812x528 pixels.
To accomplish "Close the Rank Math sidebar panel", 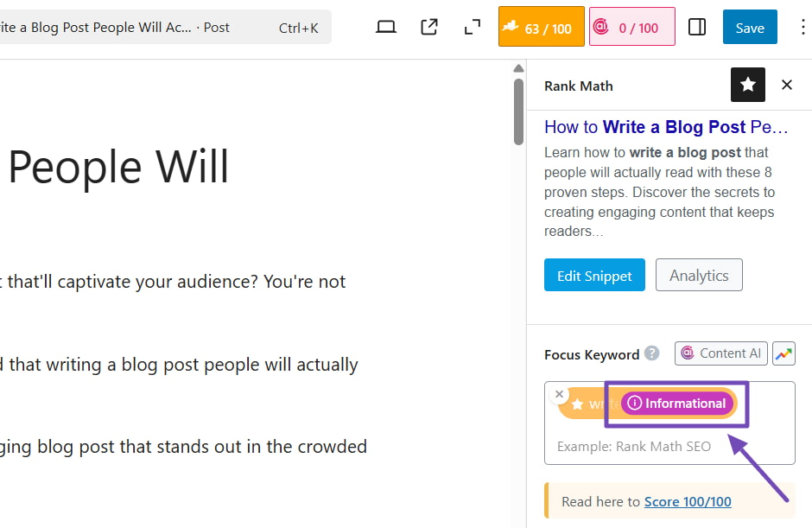I will pos(787,85).
